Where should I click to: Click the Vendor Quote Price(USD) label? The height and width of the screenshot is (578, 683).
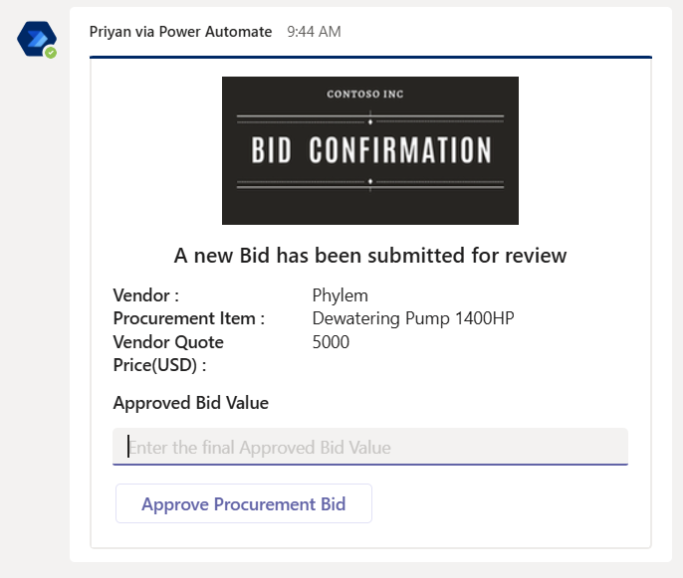point(168,354)
